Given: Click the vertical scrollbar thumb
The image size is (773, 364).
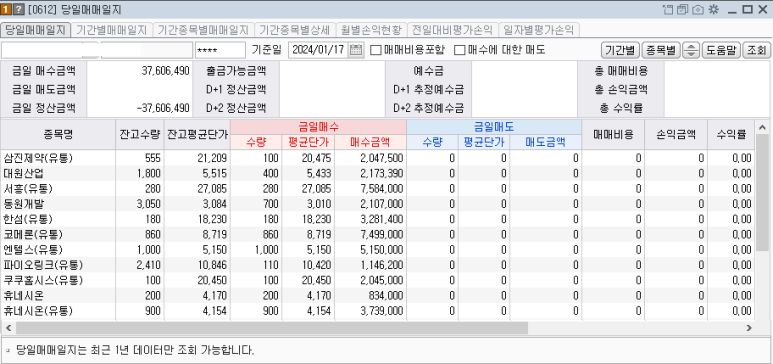Looking at the screenshot, I should tap(762, 193).
